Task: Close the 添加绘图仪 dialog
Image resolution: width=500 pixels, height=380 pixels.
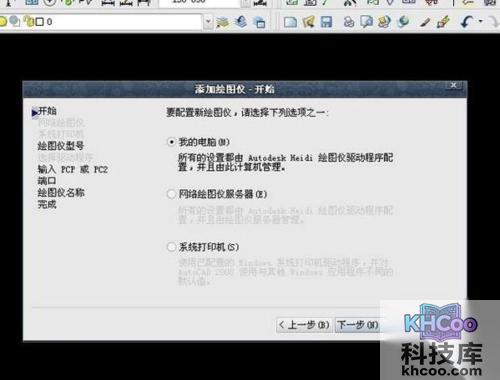Action: tap(454, 85)
